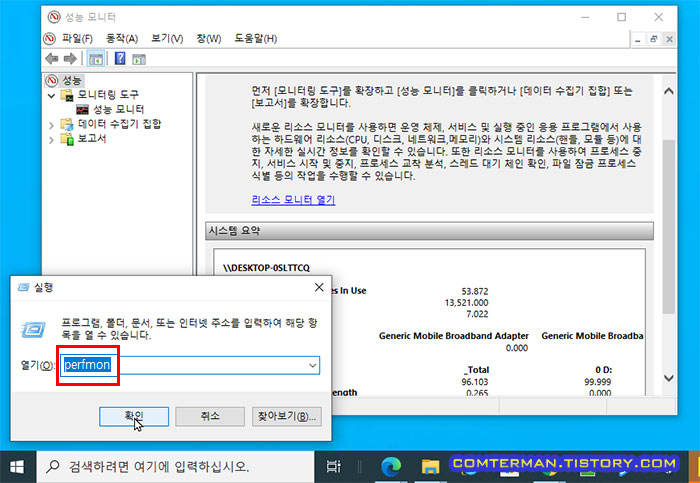Minimize the inner MDI child window
This screenshot has height=483, width=700.
638,39
